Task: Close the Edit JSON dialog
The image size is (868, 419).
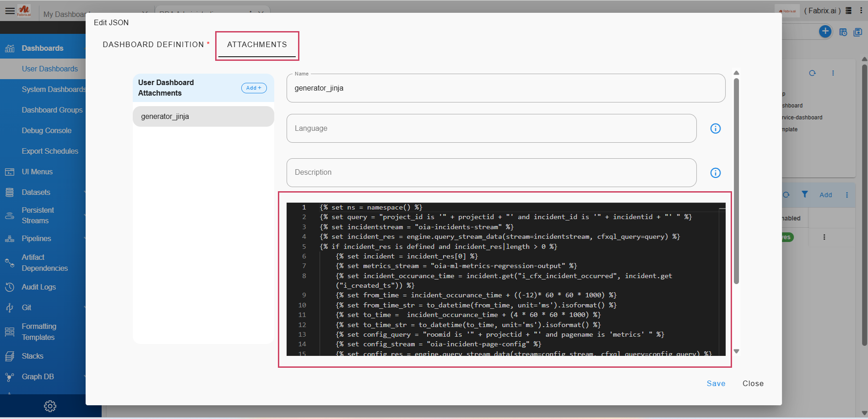Action: pos(753,383)
